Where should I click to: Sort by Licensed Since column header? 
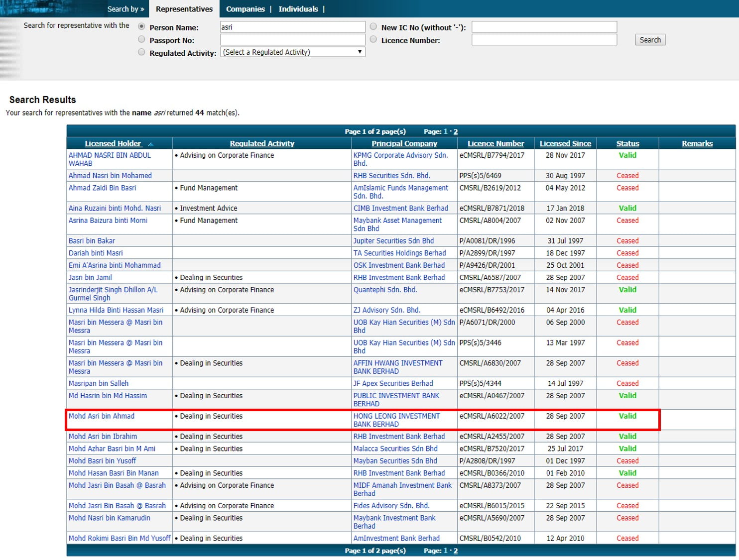click(x=565, y=143)
